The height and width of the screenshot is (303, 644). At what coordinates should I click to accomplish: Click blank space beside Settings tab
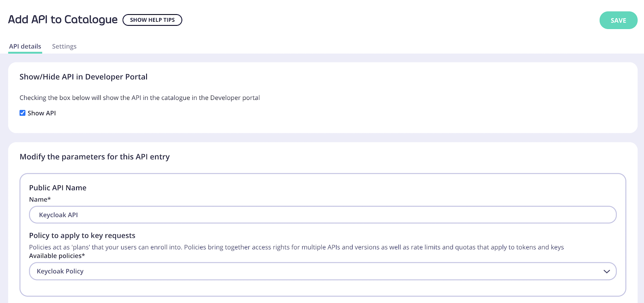point(322,46)
